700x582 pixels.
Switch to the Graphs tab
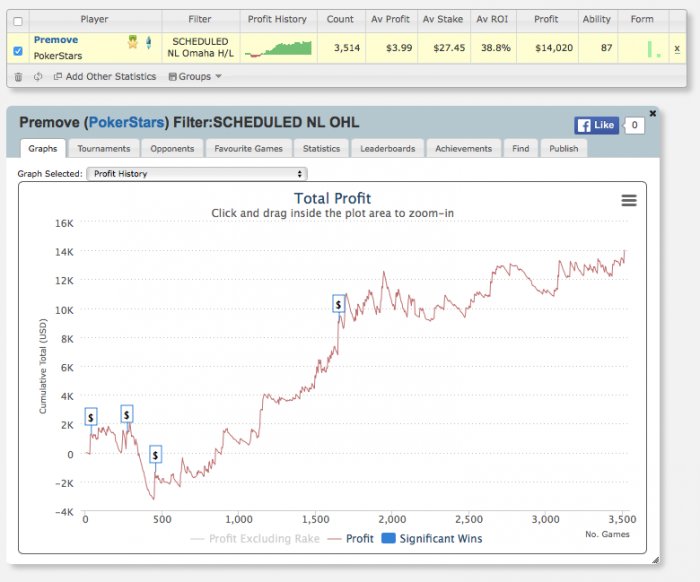pos(43,149)
